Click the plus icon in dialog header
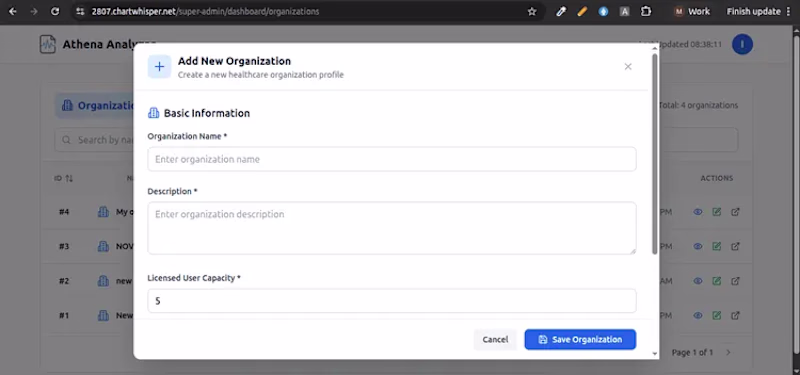Image resolution: width=800 pixels, height=375 pixels. (159, 67)
